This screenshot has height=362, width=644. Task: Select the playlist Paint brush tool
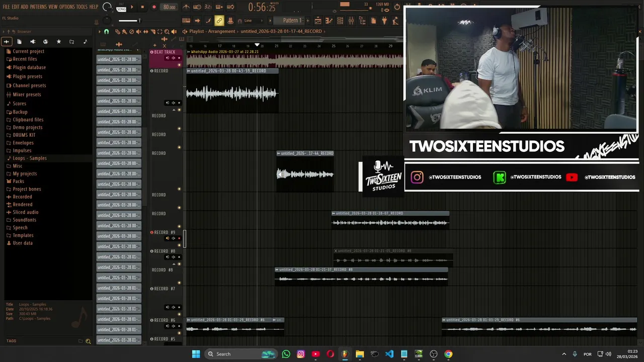pos(124,31)
